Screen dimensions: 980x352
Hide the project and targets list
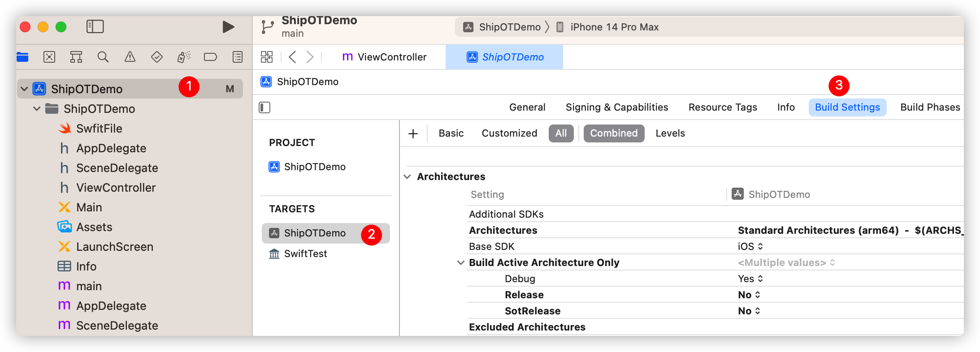point(265,107)
